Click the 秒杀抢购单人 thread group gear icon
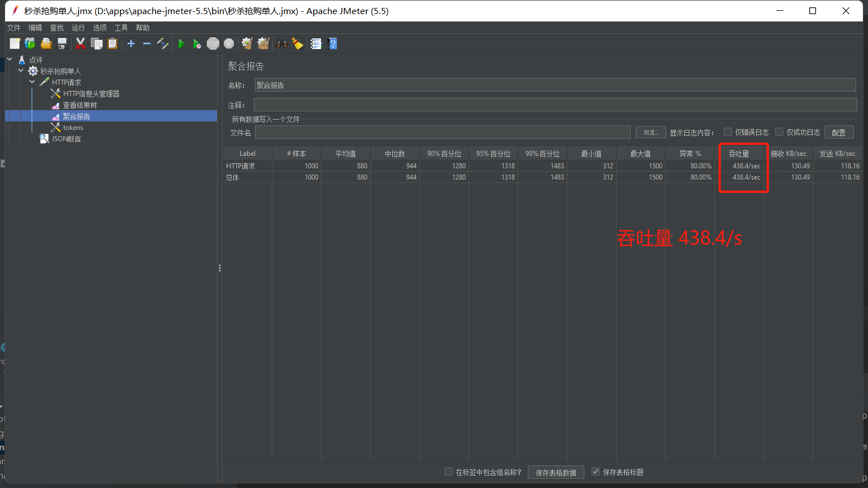This screenshot has height=488, width=868. tap(33, 71)
